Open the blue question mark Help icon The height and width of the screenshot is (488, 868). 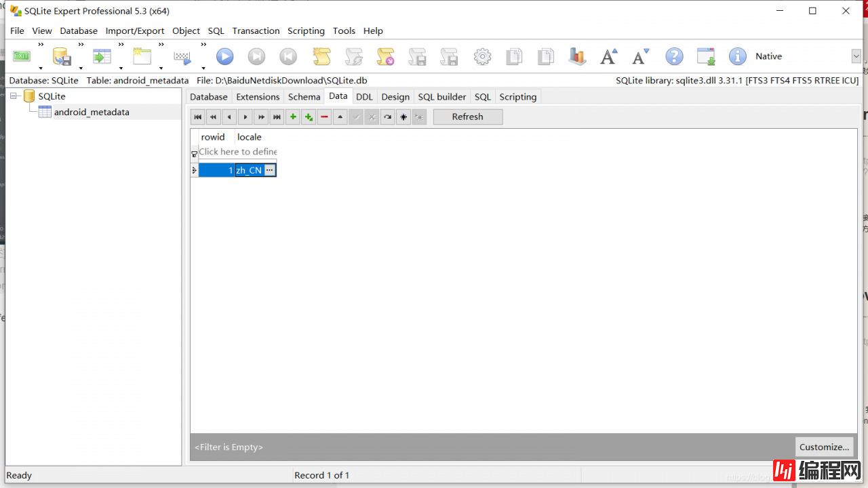tap(673, 56)
